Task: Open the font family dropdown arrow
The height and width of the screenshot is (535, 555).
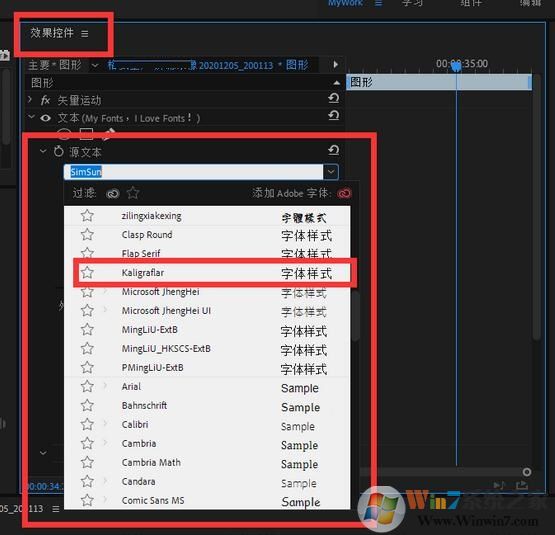Action: 331,172
